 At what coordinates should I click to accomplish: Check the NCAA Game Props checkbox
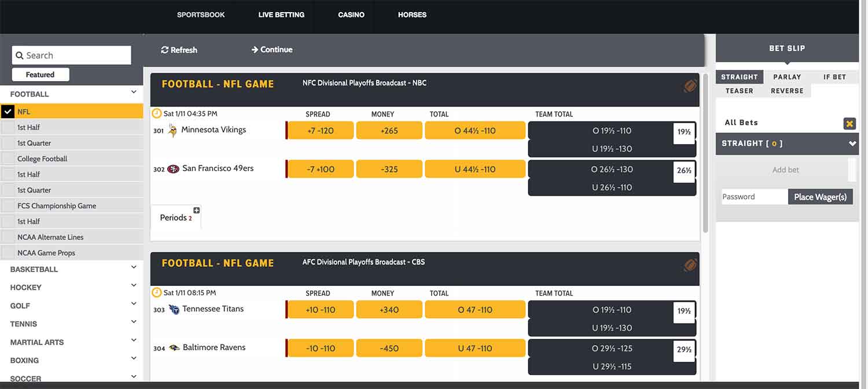pos(8,252)
